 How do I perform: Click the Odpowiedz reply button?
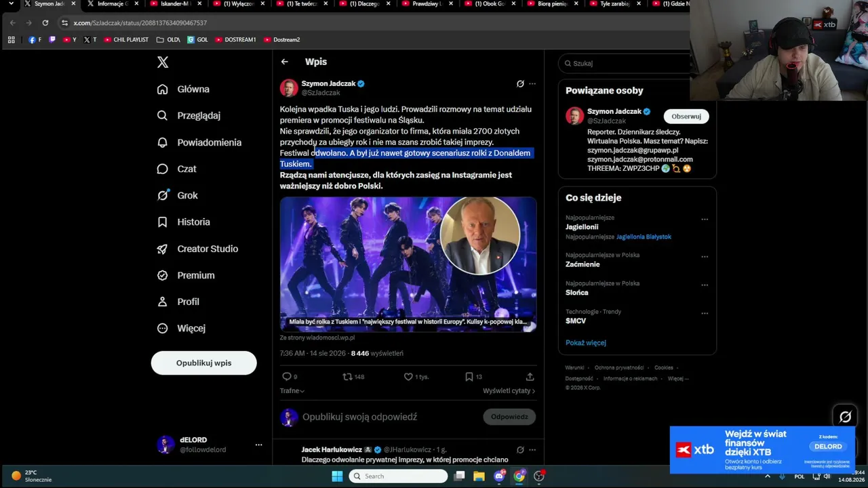tap(509, 417)
